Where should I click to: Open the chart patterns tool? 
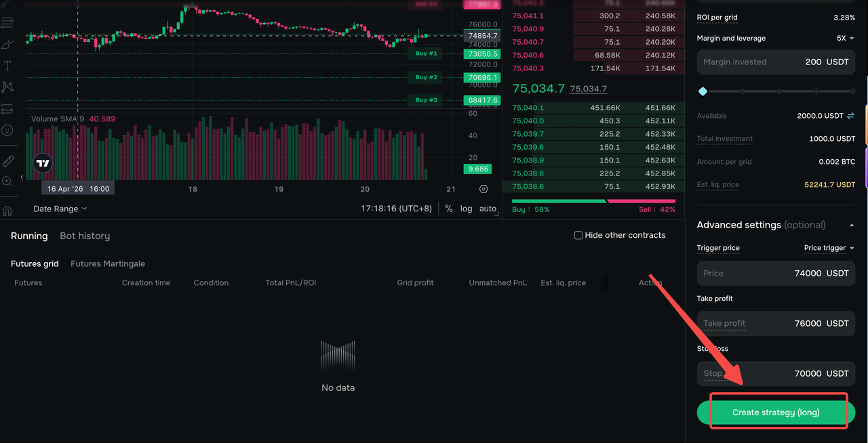[7, 87]
